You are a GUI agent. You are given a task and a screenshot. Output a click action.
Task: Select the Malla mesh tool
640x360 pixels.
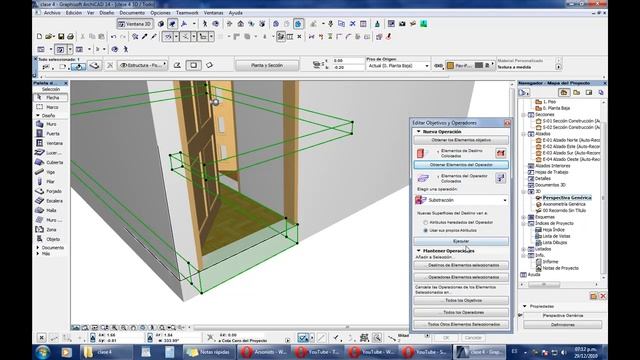[x=51, y=210]
